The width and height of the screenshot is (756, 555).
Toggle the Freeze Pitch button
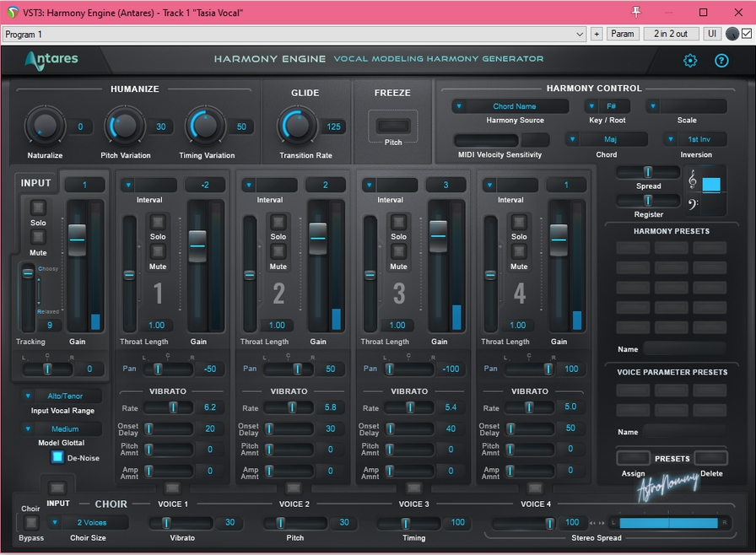point(393,127)
